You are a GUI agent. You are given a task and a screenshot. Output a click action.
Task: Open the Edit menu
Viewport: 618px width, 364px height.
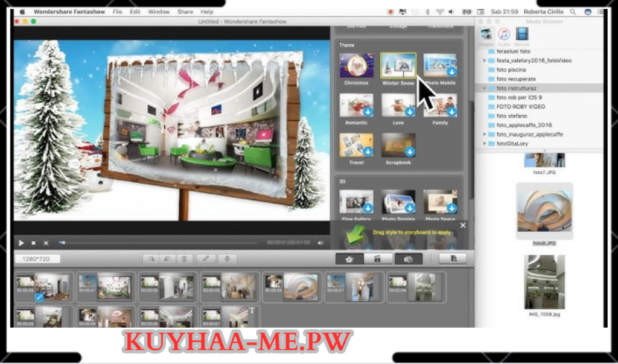135,12
